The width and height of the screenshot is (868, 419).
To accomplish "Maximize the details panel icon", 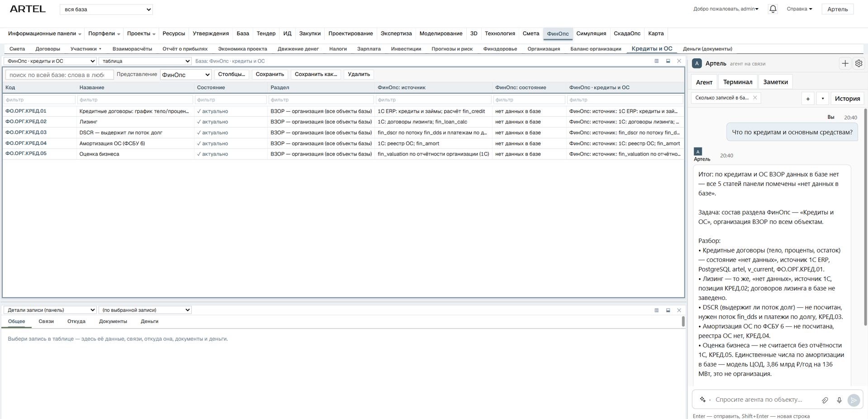I will pyautogui.click(x=668, y=310).
